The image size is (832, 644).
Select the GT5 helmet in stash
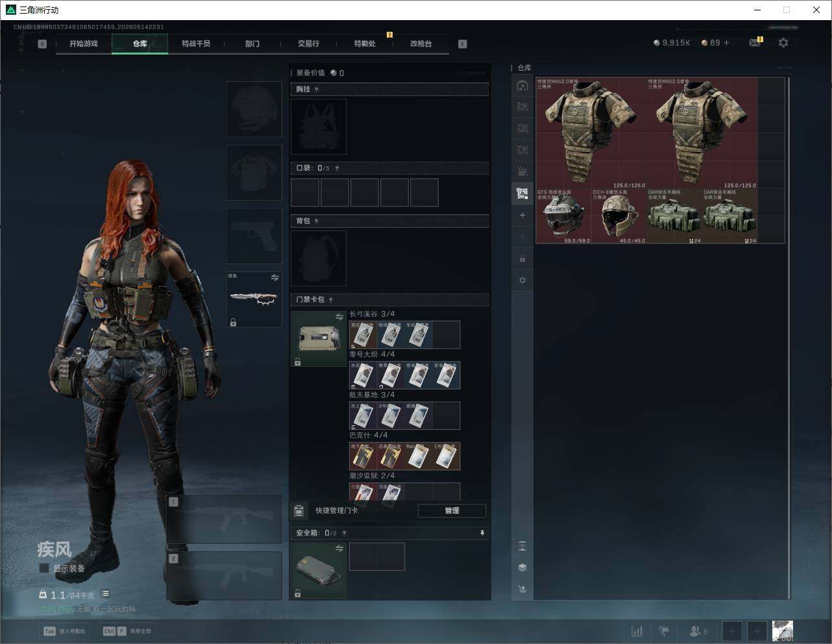coord(563,216)
